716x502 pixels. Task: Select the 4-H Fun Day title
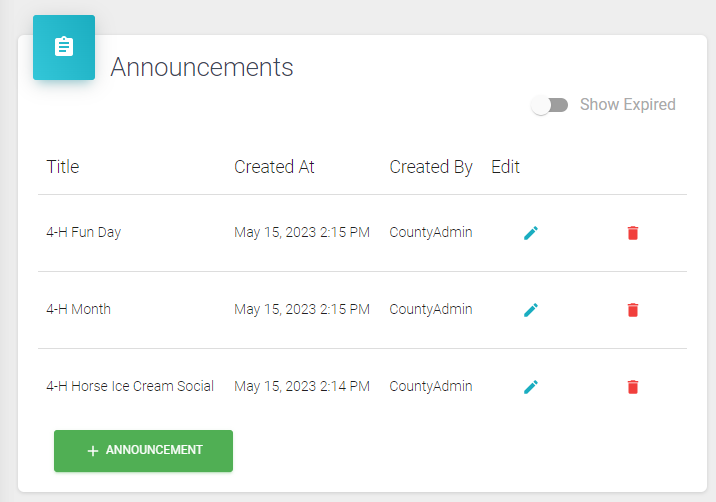tap(84, 233)
